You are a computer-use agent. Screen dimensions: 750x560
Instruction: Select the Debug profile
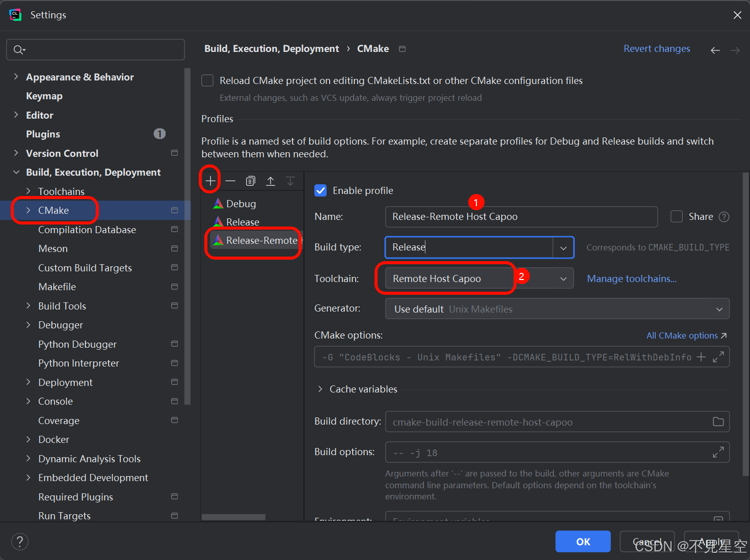coord(241,204)
